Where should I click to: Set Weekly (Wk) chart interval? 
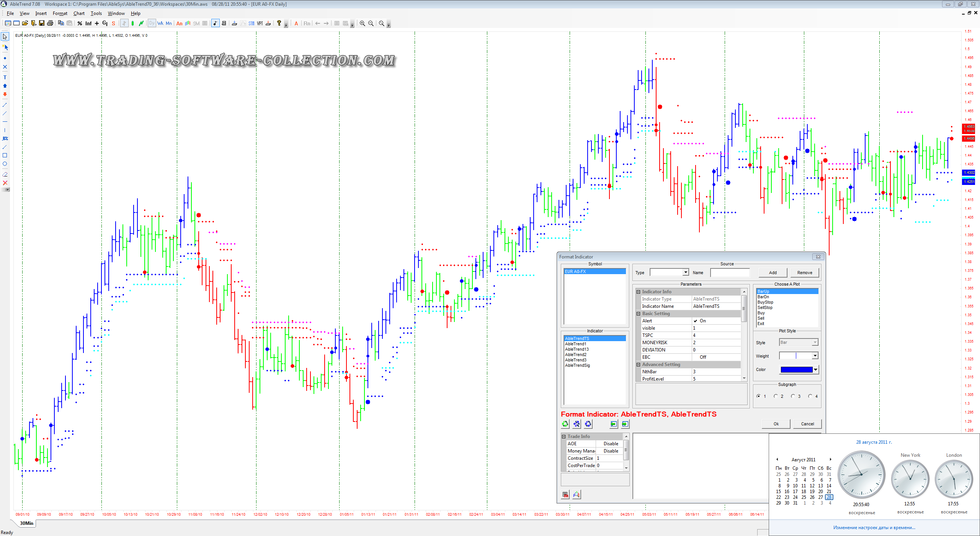[160, 23]
